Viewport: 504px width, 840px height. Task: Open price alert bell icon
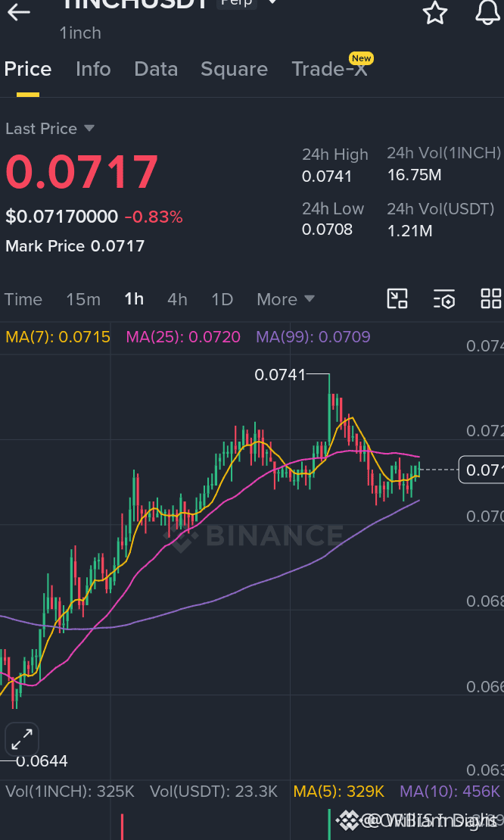[488, 12]
